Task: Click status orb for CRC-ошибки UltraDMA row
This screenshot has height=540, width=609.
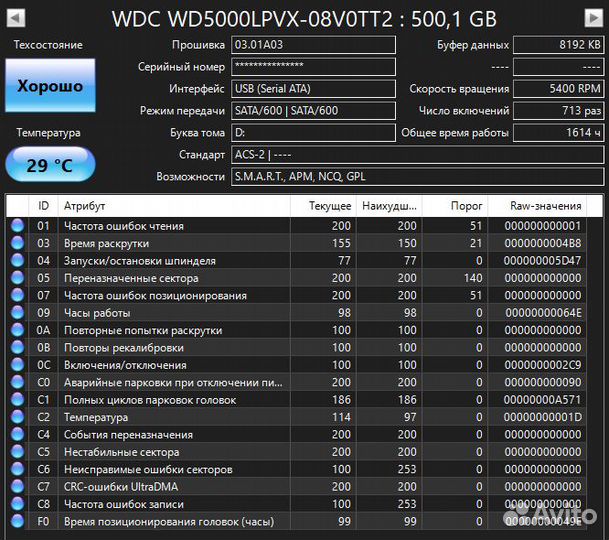Action: [x=17, y=486]
